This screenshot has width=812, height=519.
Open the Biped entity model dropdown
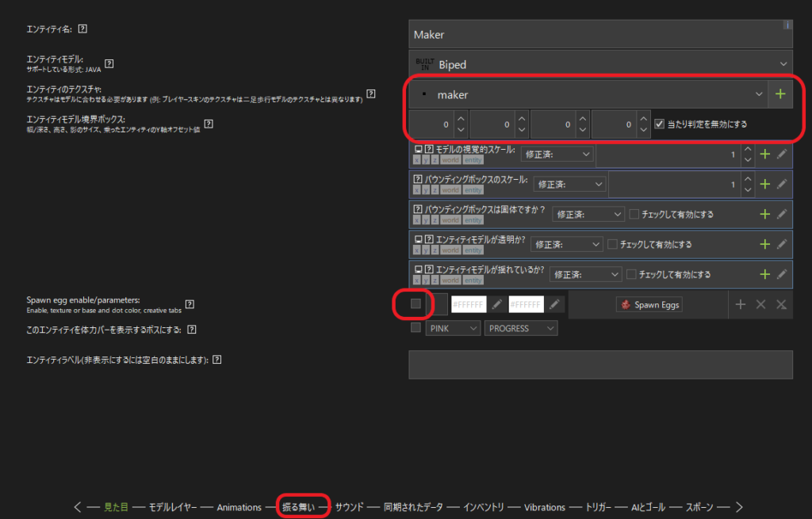click(600, 64)
